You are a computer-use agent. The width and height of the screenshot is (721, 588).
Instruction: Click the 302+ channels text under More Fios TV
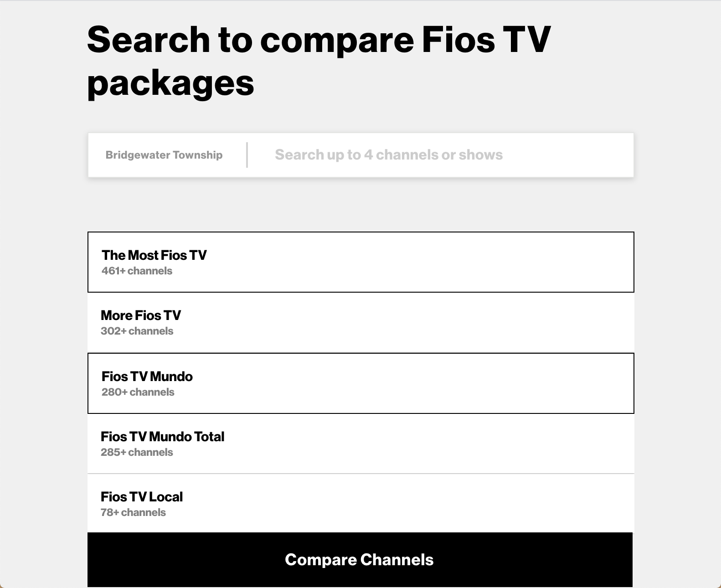tap(137, 331)
